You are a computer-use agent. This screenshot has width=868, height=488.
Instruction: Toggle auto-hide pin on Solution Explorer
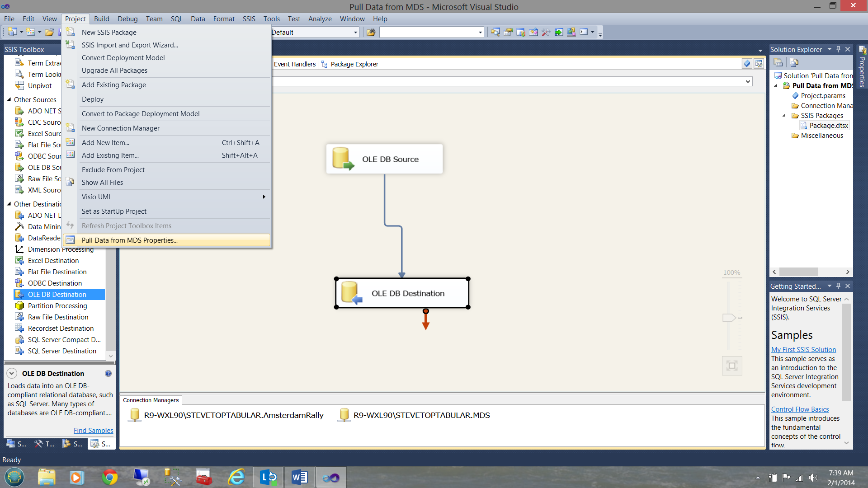tap(839, 49)
